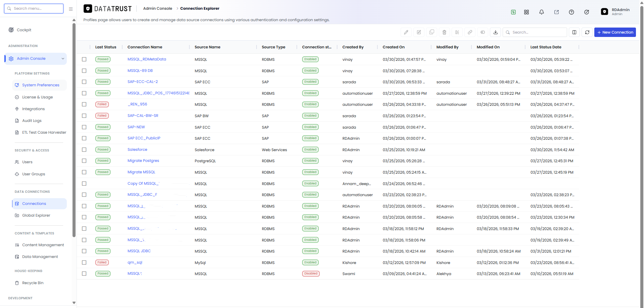
Task: Open the column chooser icon
Action: point(574,32)
